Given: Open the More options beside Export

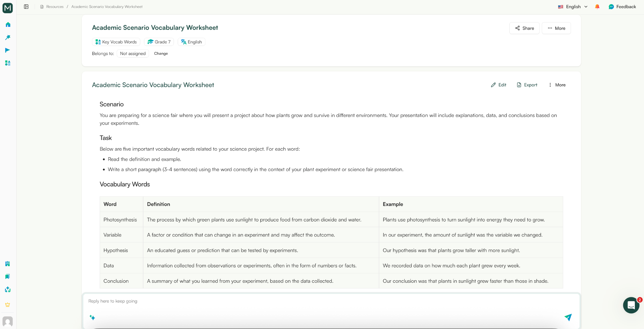Looking at the screenshot, I should pyautogui.click(x=557, y=85).
